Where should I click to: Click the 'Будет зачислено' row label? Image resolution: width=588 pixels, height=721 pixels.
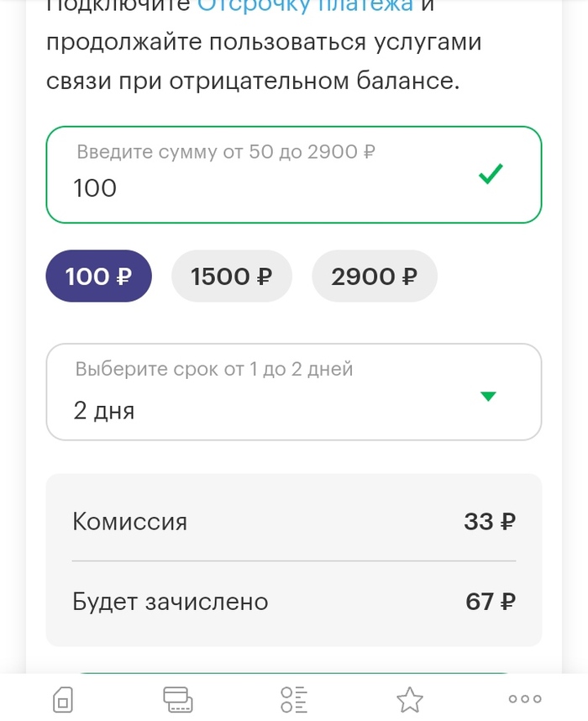coord(171,602)
